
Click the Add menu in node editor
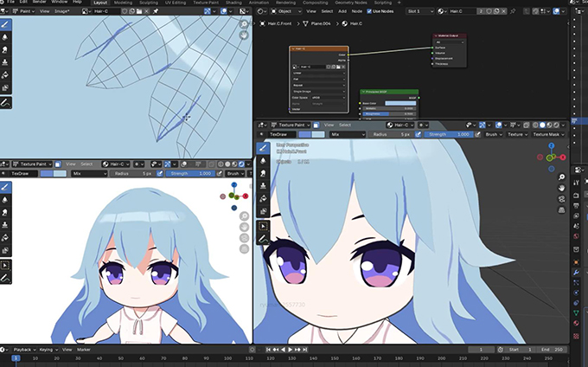(x=342, y=10)
